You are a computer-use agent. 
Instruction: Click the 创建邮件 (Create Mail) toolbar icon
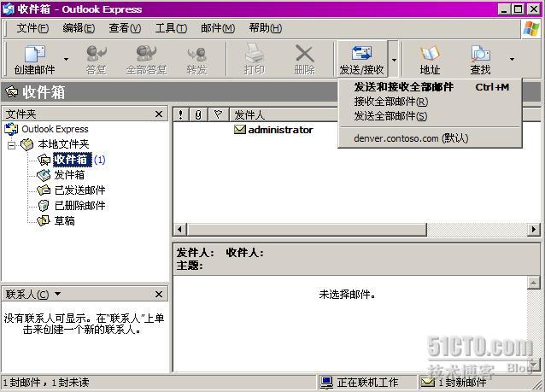pos(33,60)
